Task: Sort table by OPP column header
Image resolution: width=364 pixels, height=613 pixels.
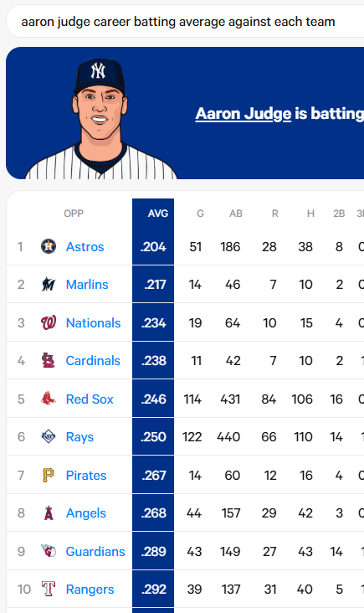Action: 74,214
